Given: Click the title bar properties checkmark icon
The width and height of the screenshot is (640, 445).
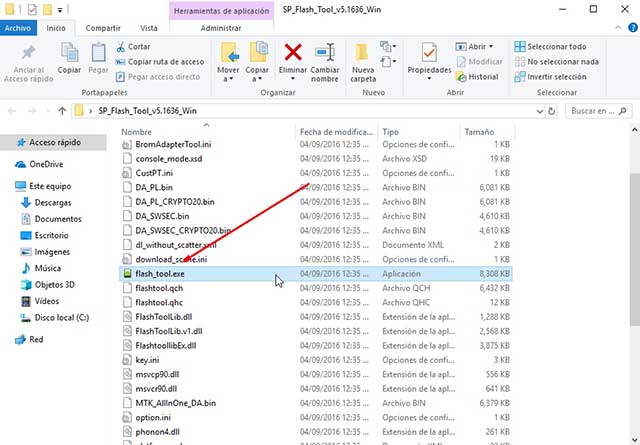Looking at the screenshot, I should [x=32, y=9].
